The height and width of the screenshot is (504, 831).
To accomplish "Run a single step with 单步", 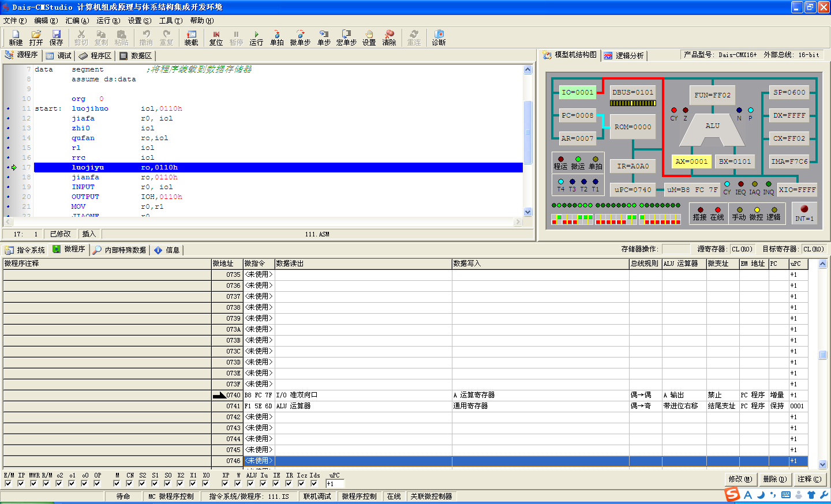I will (324, 38).
